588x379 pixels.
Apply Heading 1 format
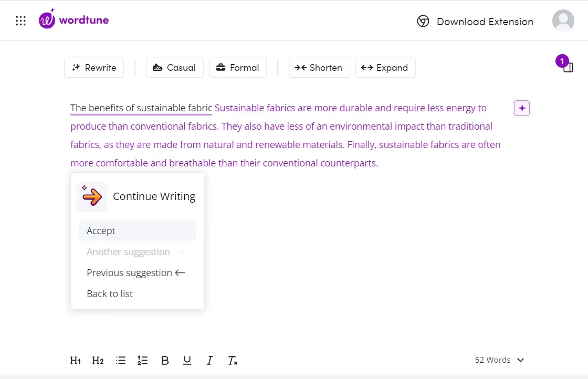[76, 361]
